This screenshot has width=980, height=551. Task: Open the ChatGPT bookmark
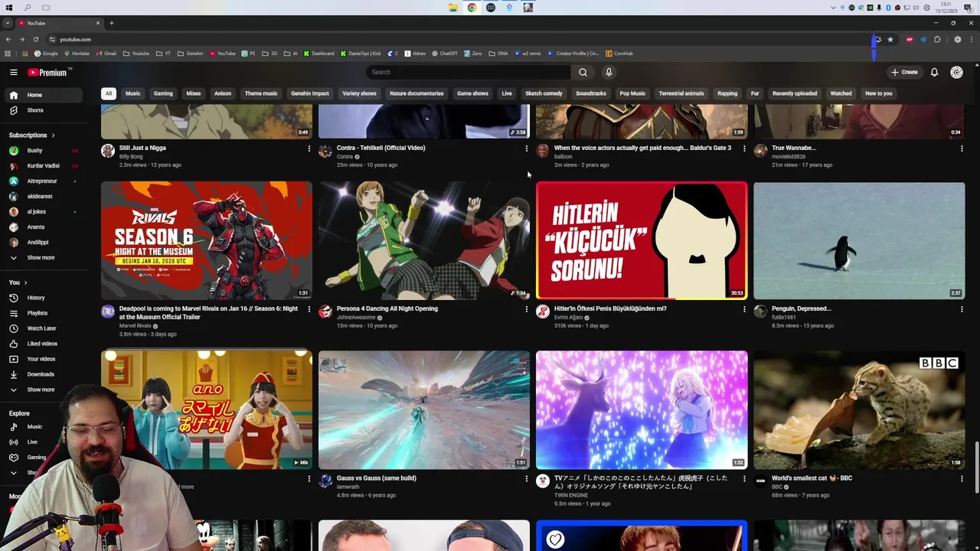(444, 54)
